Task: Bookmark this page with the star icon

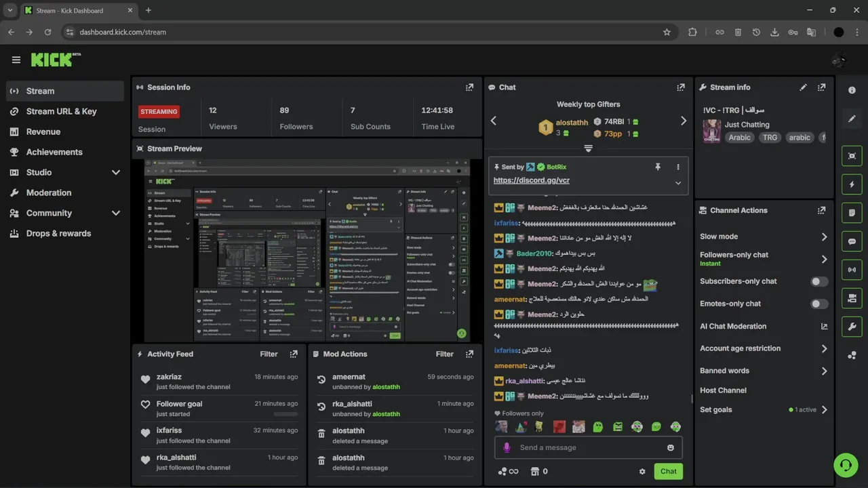Action: pos(667,32)
